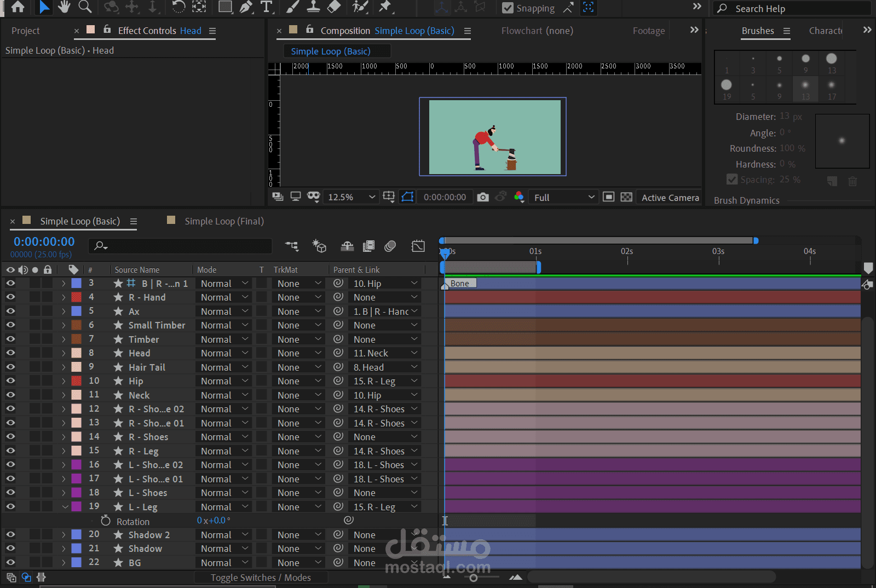Select the Rotation tool

(x=179, y=7)
